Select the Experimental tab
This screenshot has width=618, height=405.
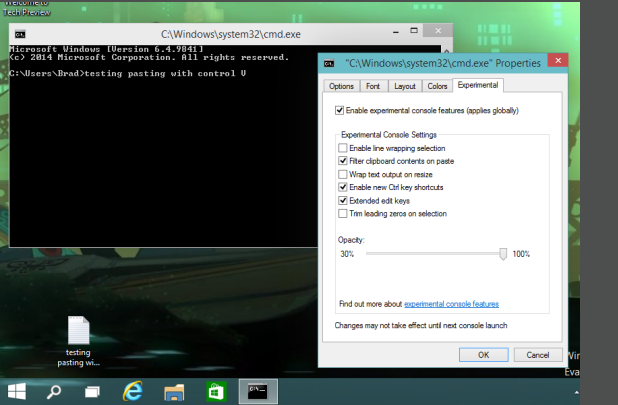coord(478,85)
